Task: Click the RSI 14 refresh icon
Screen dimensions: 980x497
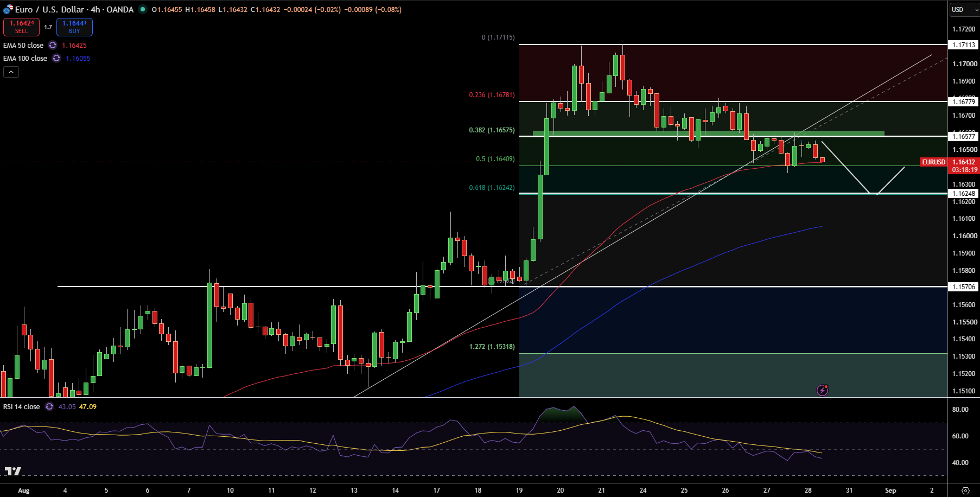Action: (49, 406)
